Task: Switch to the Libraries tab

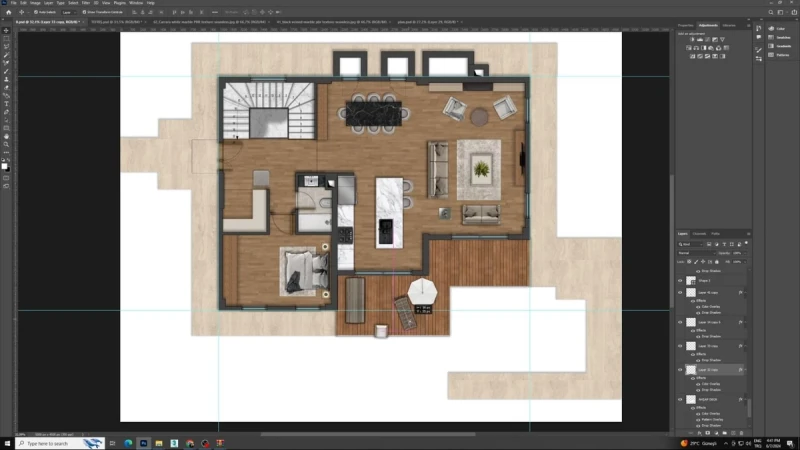Action: coord(729,26)
